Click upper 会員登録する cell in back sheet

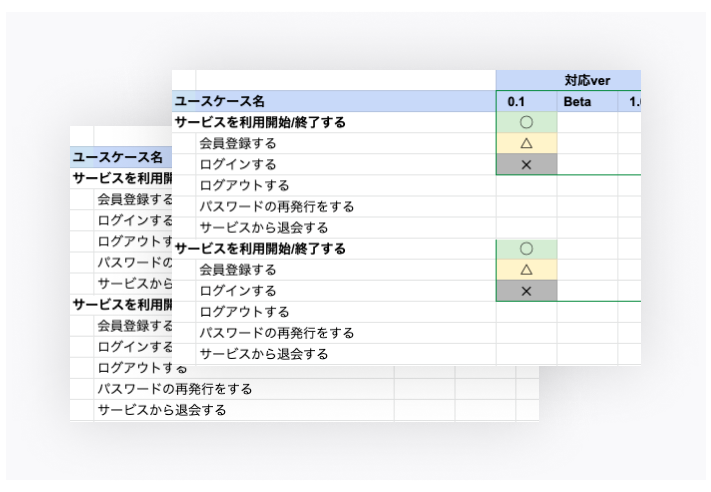(x=133, y=199)
